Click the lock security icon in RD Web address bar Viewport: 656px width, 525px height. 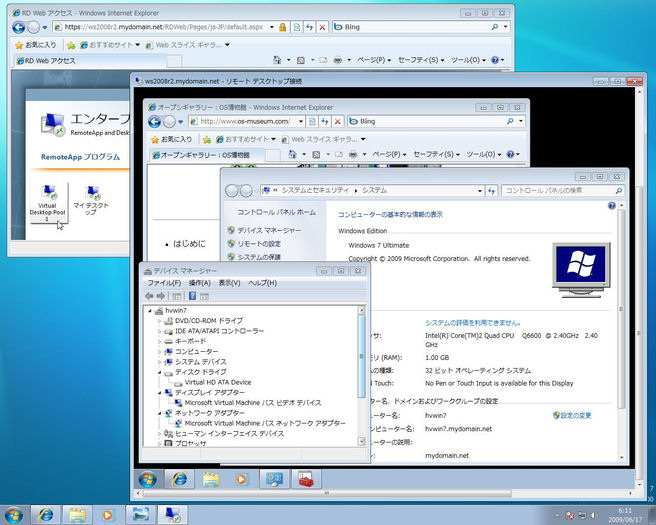pyautogui.click(x=283, y=27)
